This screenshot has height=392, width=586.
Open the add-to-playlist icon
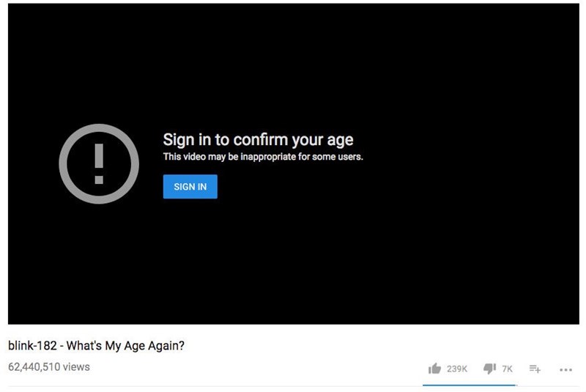pyautogui.click(x=535, y=369)
